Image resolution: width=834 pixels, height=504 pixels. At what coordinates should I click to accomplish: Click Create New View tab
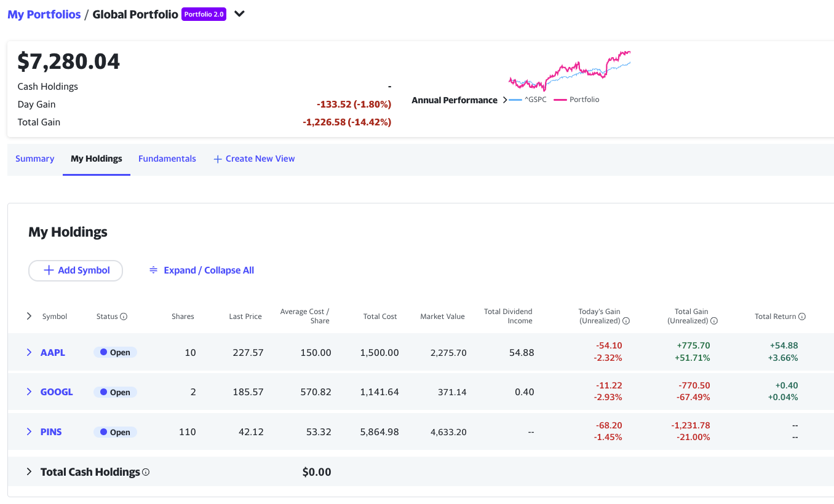pyautogui.click(x=254, y=159)
